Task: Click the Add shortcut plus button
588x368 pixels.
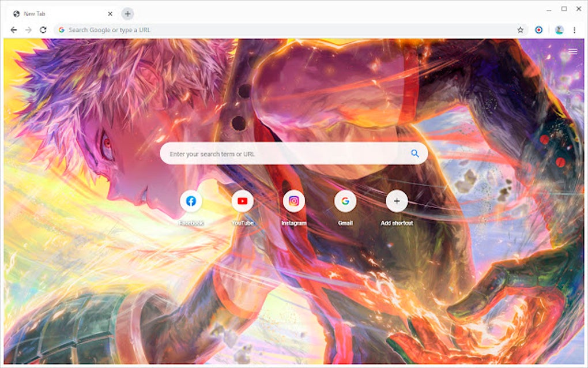Action: [x=397, y=201]
